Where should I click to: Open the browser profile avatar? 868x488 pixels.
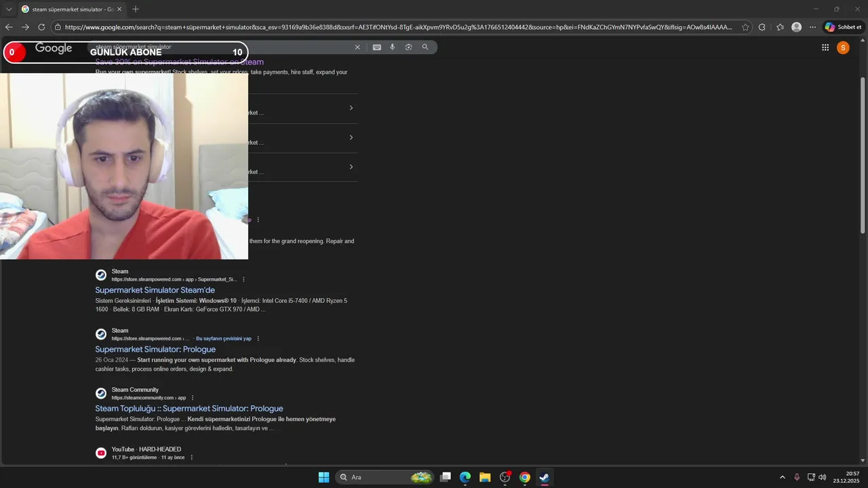coord(796,27)
